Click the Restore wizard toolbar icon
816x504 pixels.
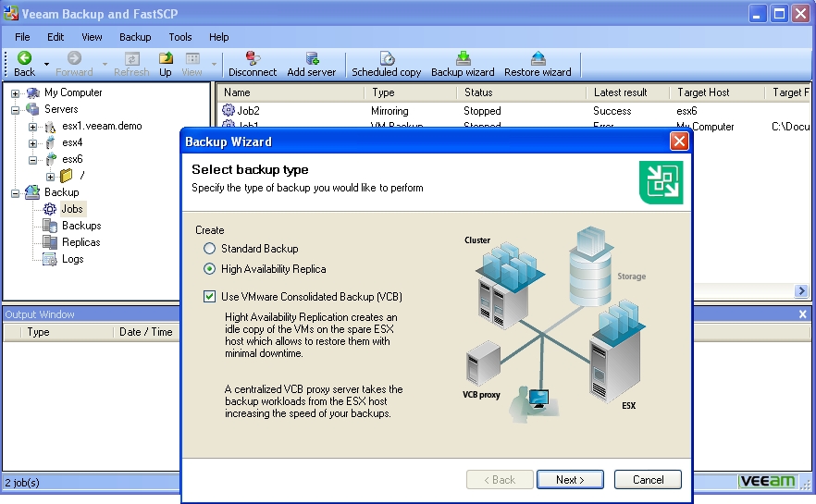tap(538, 58)
